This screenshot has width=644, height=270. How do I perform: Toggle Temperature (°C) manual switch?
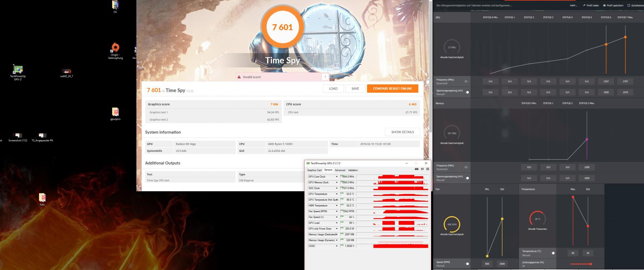pyautogui.click(x=552, y=253)
